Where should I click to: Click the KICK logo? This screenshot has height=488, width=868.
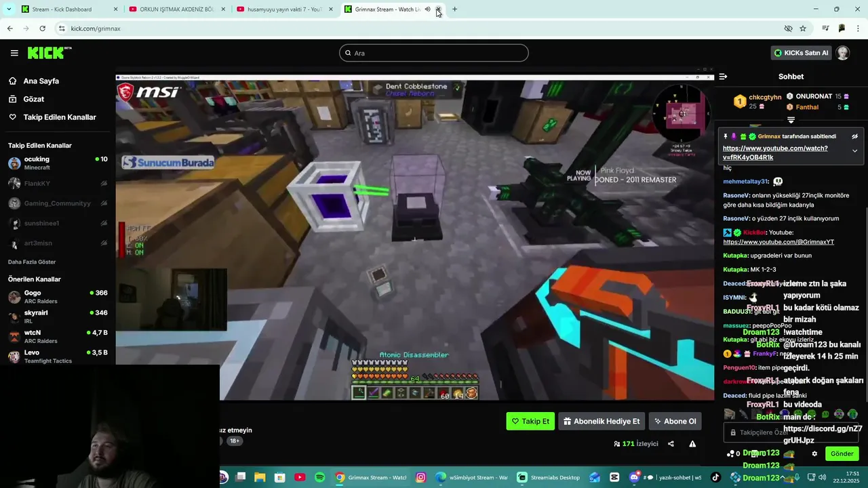tap(49, 53)
